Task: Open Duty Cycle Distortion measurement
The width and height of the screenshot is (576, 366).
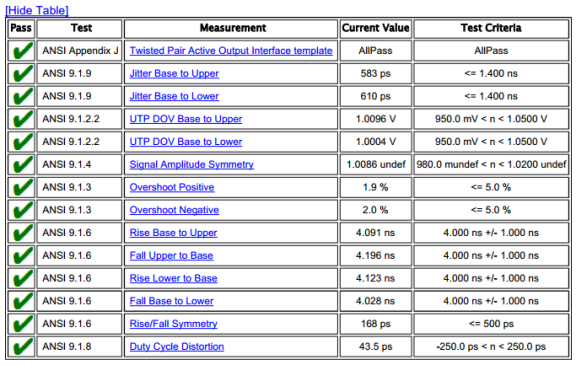Action: click(177, 347)
